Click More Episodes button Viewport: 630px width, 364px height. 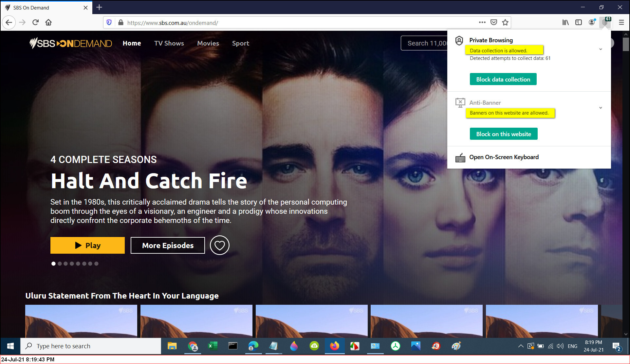point(168,245)
